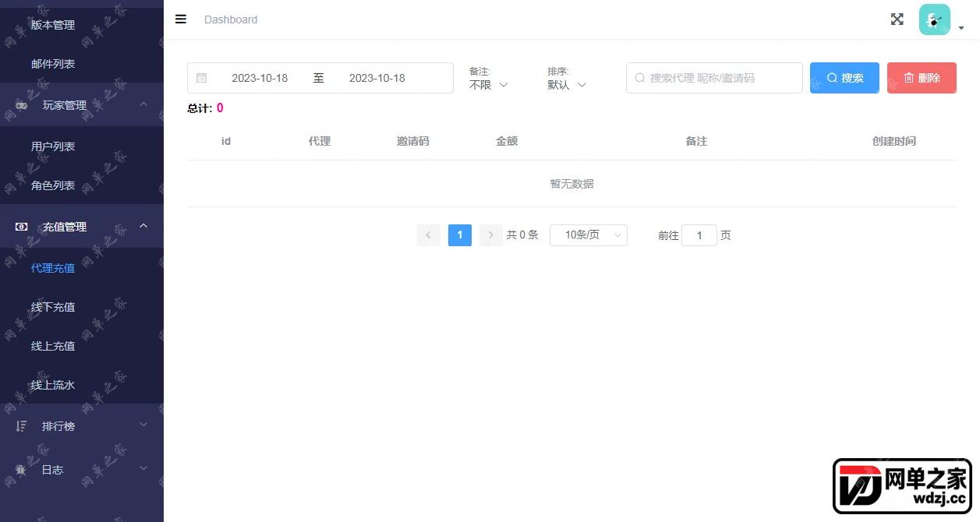Click the 暂无数据 empty table text
This screenshot has height=522, width=980.
pyautogui.click(x=571, y=184)
